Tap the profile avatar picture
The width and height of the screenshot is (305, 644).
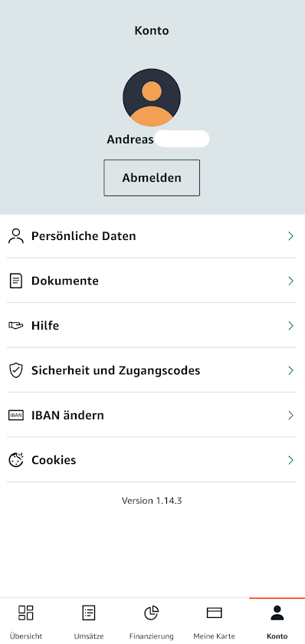pos(152,97)
